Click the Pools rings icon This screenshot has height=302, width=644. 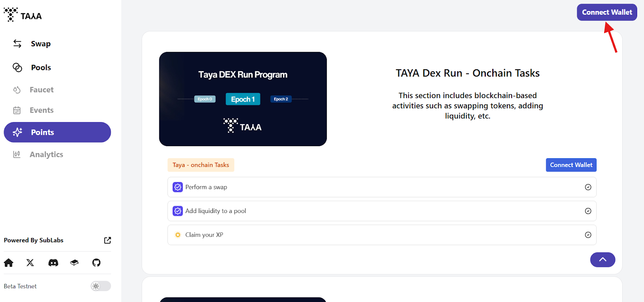tap(17, 67)
